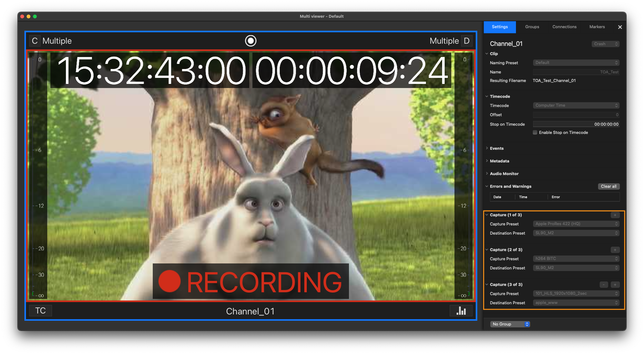Enable Stop on Timecode checkbox

[535, 132]
